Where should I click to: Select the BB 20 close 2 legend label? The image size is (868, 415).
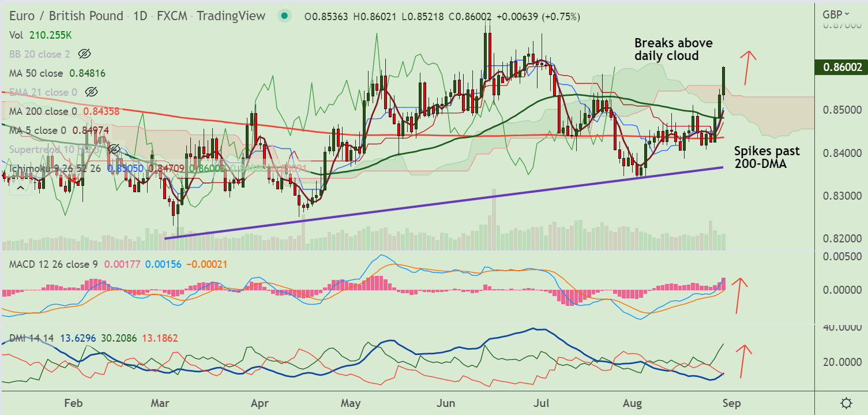coord(40,54)
